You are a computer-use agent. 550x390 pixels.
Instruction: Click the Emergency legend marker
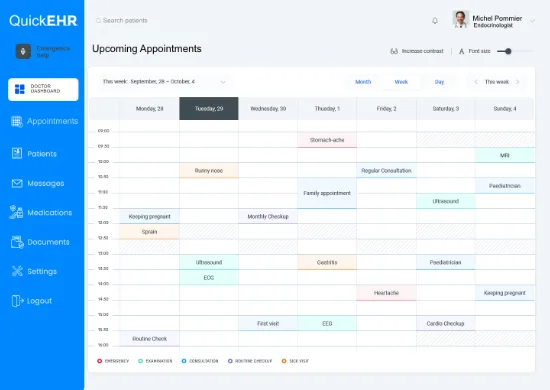click(99, 361)
